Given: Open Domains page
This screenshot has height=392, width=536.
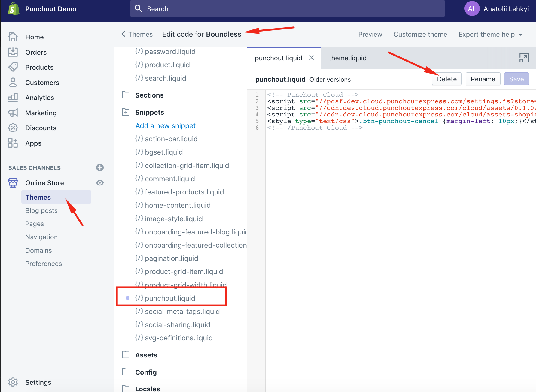Looking at the screenshot, I should [x=38, y=250].
